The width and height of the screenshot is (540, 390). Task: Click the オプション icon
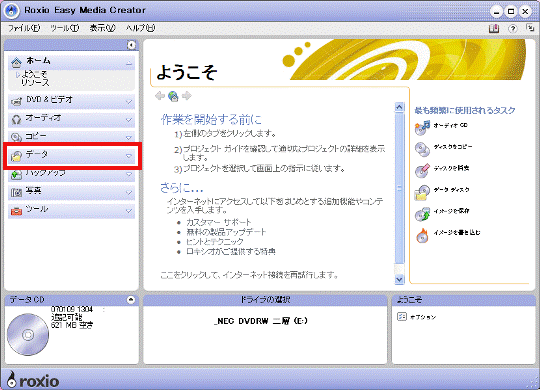(x=402, y=317)
